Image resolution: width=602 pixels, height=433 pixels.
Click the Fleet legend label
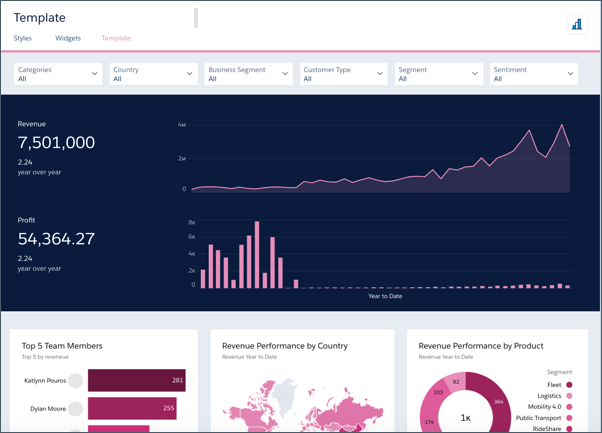[554, 385]
